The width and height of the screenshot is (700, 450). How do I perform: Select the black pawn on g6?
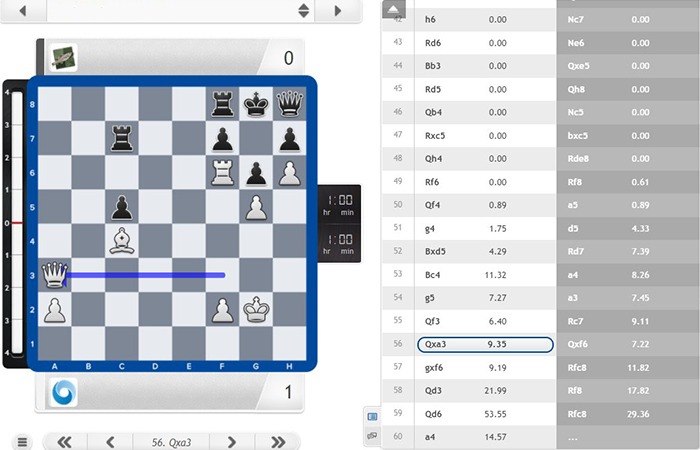click(x=256, y=173)
